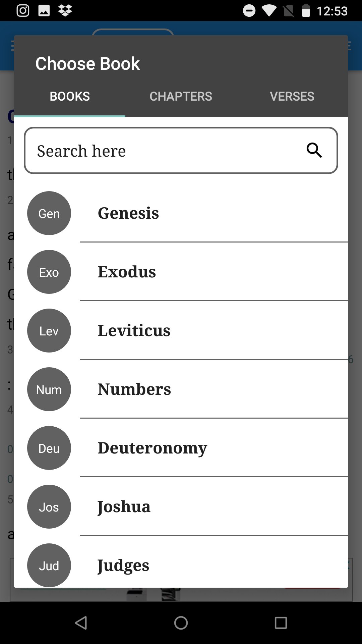
Task: Open the book of Numbers
Action: 134,389
